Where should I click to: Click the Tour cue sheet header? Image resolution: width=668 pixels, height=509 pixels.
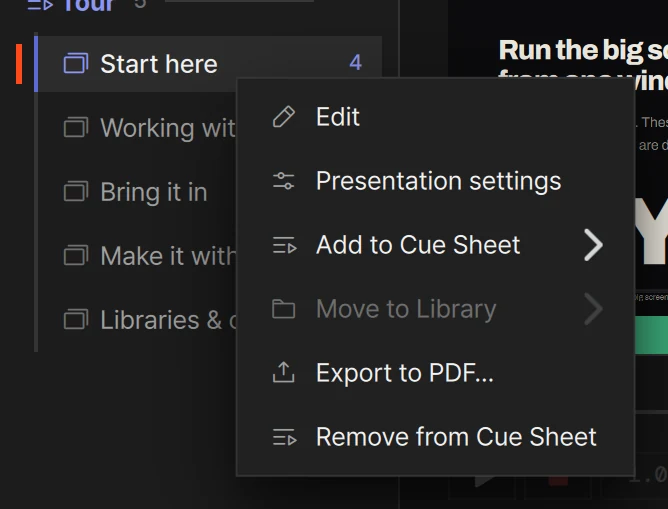point(89,6)
